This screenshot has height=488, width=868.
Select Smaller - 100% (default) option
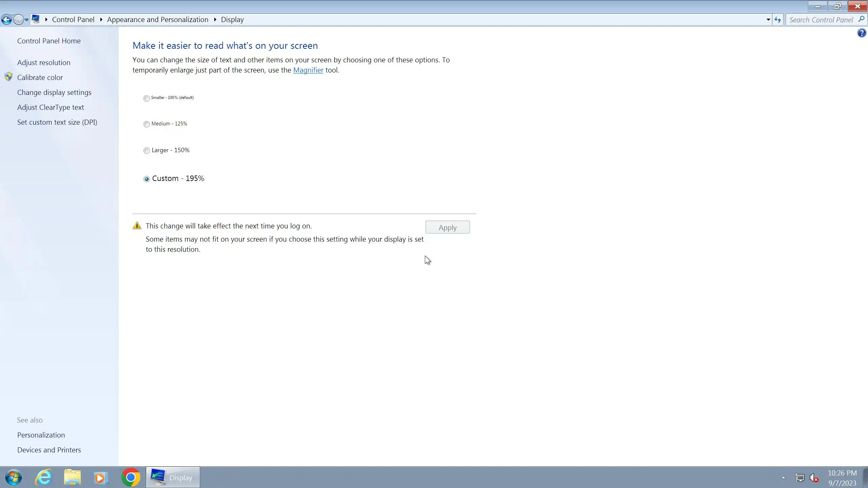[146, 98]
